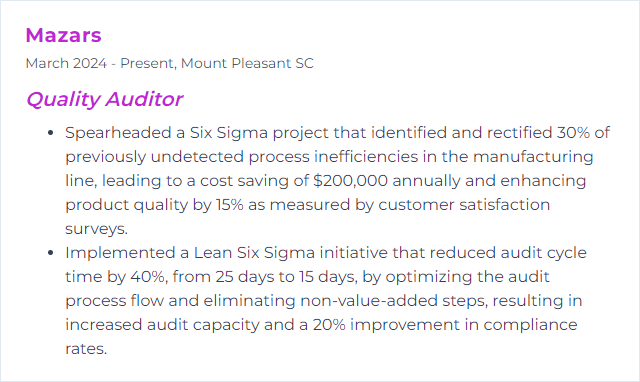
Task: Click the 15% product quality figure
Action: pyautogui.click(x=229, y=204)
